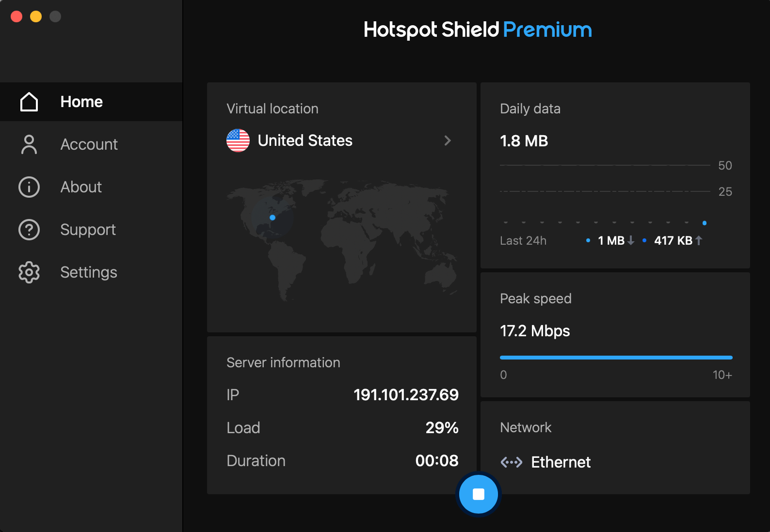770x532 pixels.
Task: Click the About info icon
Action: point(29,187)
